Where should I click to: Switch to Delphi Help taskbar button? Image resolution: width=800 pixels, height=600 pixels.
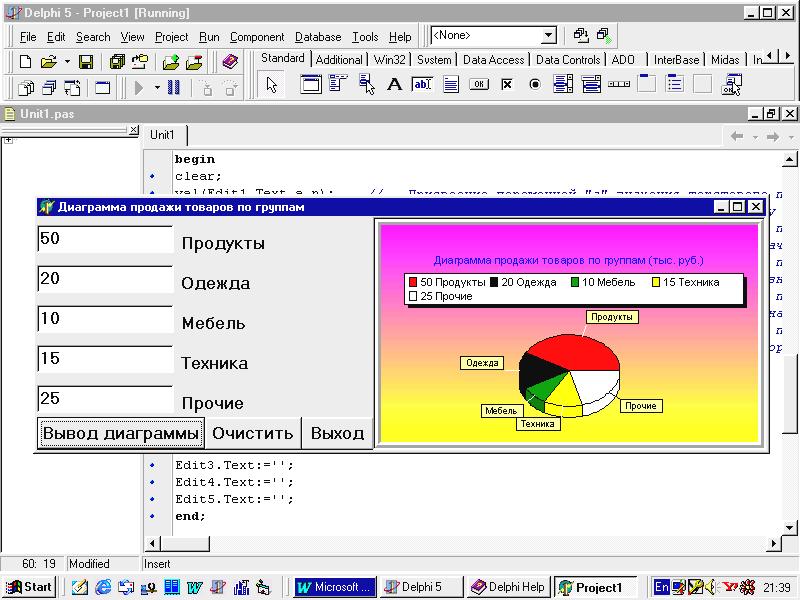508,587
